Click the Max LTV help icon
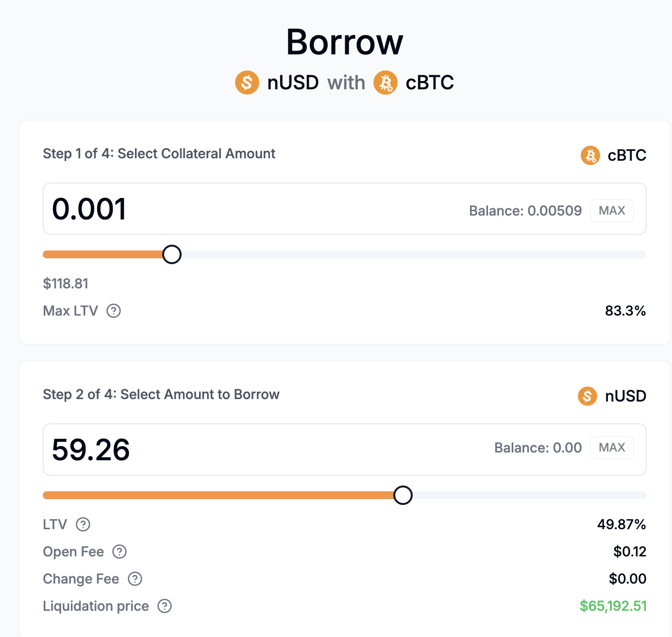This screenshot has width=672, height=637. (x=114, y=311)
